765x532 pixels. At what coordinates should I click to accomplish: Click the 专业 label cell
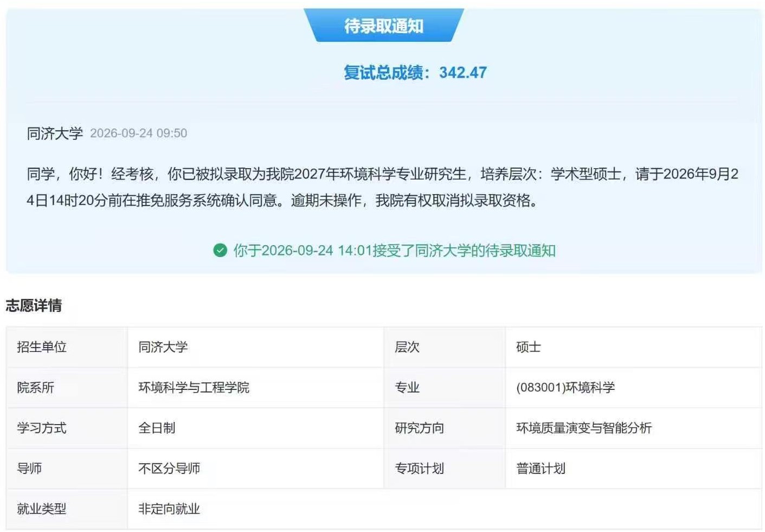[x=445, y=388]
